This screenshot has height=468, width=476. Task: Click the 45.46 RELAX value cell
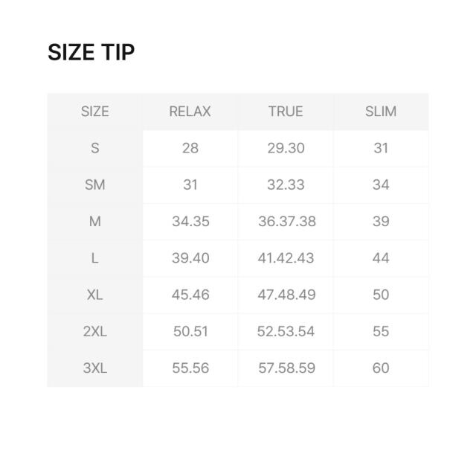coord(190,295)
